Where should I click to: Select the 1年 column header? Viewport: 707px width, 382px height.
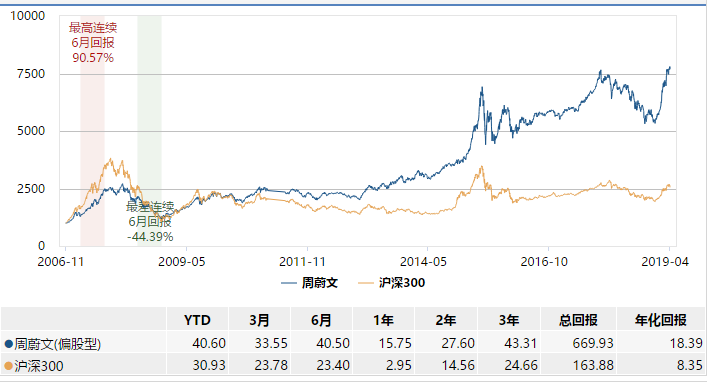pyautogui.click(x=383, y=320)
